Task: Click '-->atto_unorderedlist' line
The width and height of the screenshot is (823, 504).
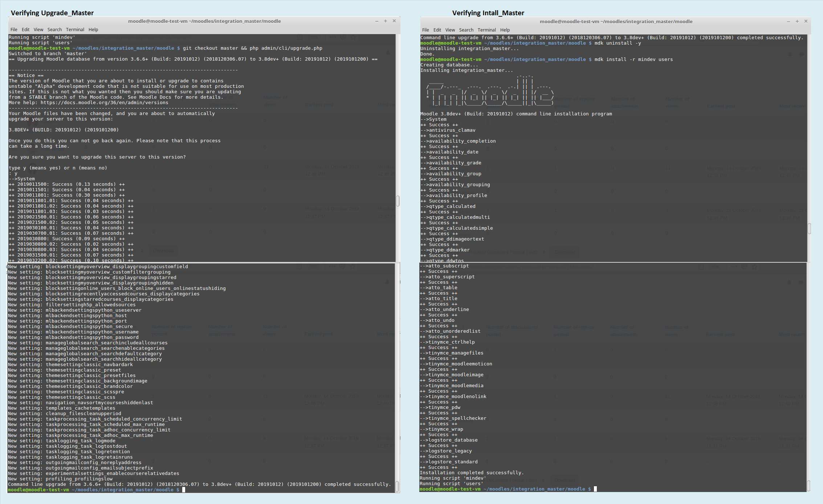Action: click(x=450, y=331)
